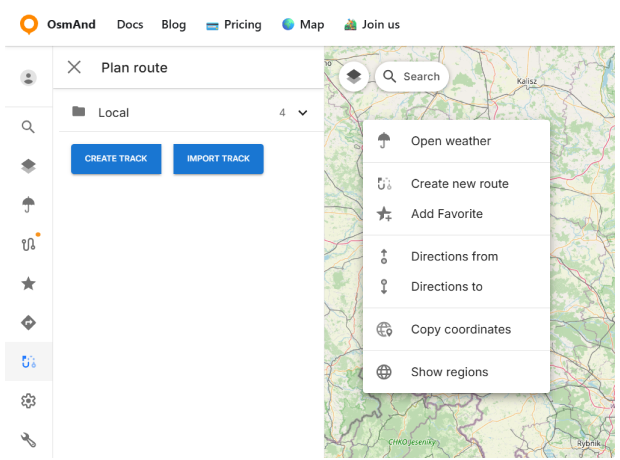This screenshot has height=460, width=620.
Task: Choose Copy coordinates in context menu
Action: pos(460,329)
